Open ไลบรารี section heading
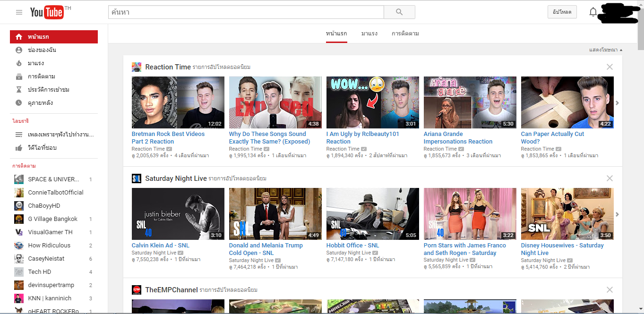The width and height of the screenshot is (644, 314). (21, 121)
